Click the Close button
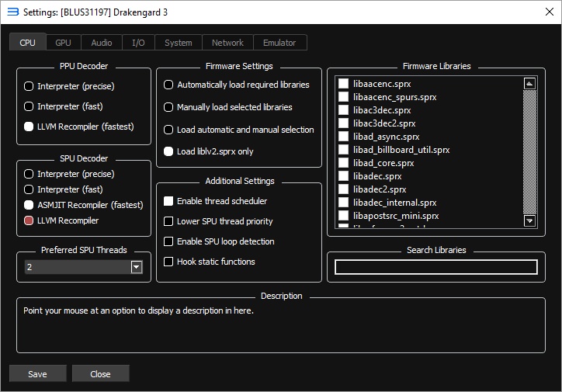Viewport: 562px width, 392px height. click(x=100, y=373)
